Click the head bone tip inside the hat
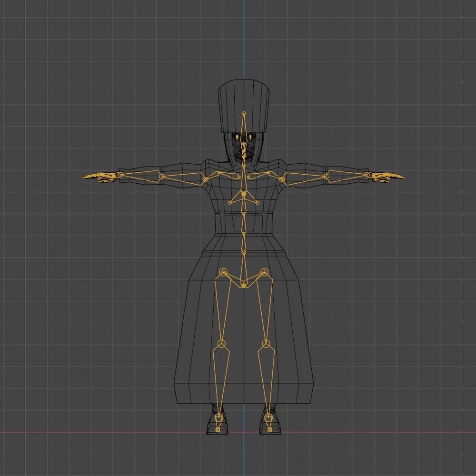 [244, 113]
